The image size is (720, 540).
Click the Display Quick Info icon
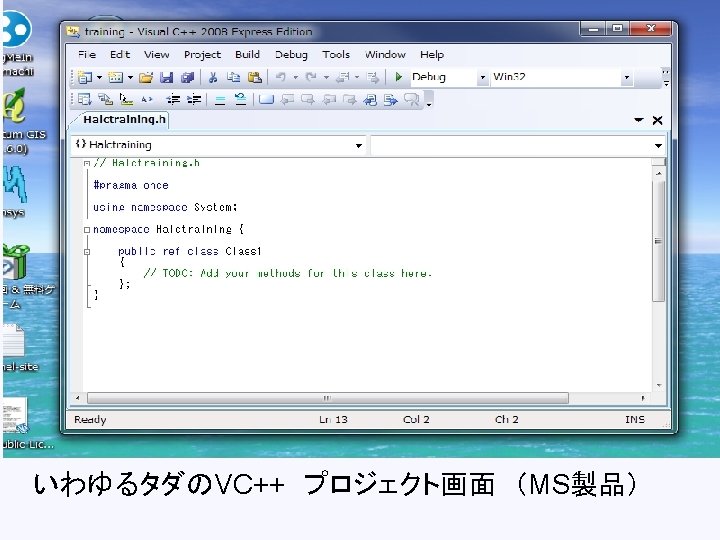(x=126, y=99)
